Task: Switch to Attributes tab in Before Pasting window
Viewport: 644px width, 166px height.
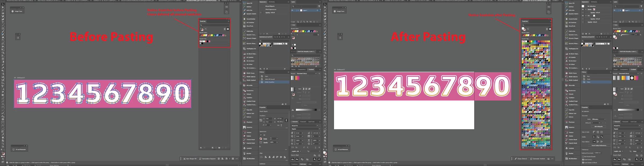Action: coord(272,2)
